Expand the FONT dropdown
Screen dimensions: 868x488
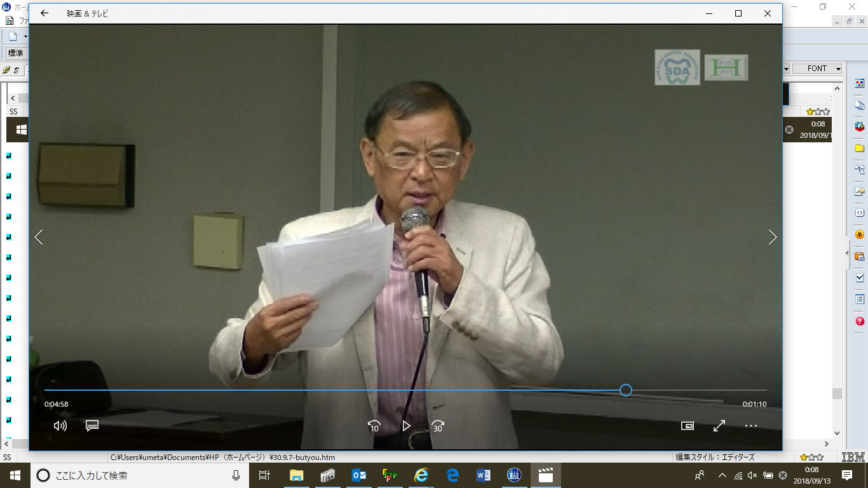click(838, 69)
